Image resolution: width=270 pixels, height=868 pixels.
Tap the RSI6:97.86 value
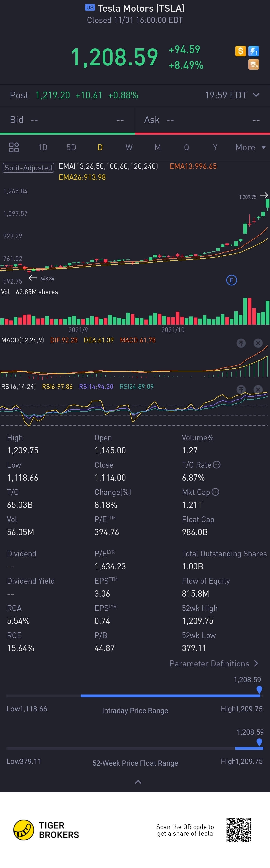[x=57, y=386]
